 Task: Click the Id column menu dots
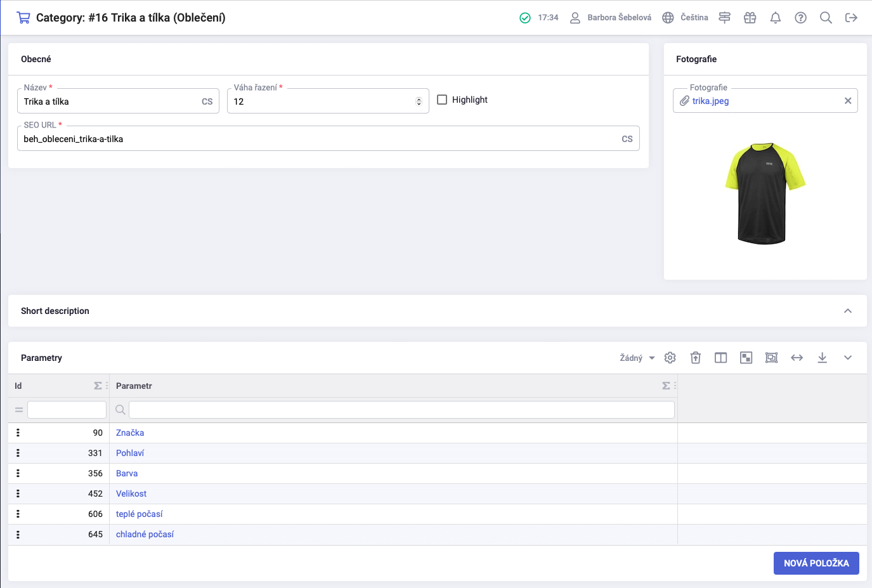[x=107, y=386]
